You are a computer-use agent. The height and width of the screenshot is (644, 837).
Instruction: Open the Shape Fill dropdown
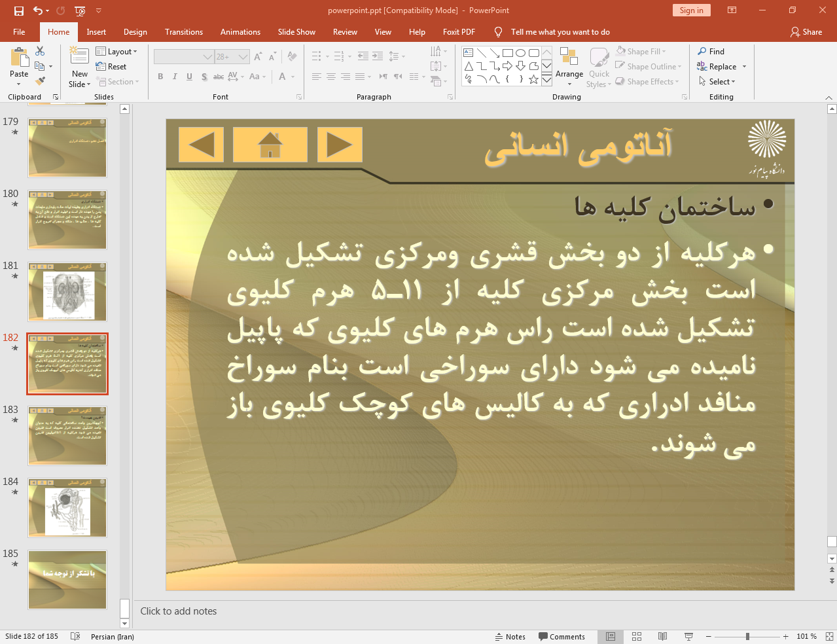(x=641, y=51)
